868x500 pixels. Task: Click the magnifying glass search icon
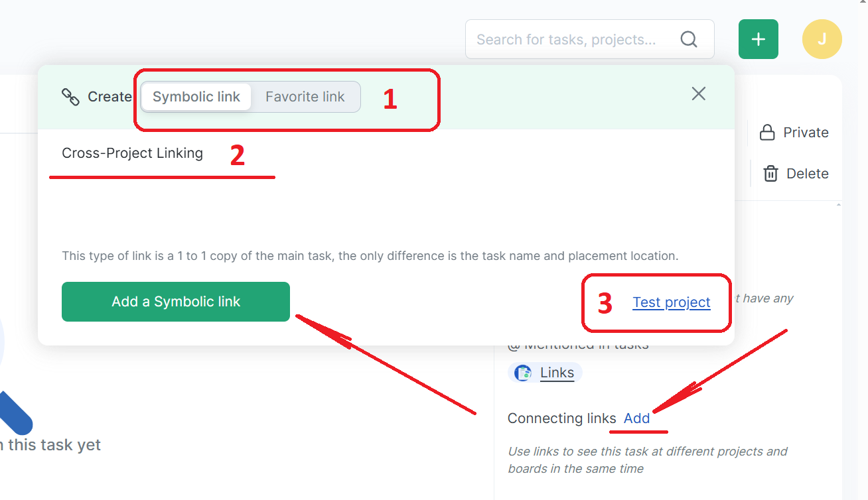(x=689, y=40)
